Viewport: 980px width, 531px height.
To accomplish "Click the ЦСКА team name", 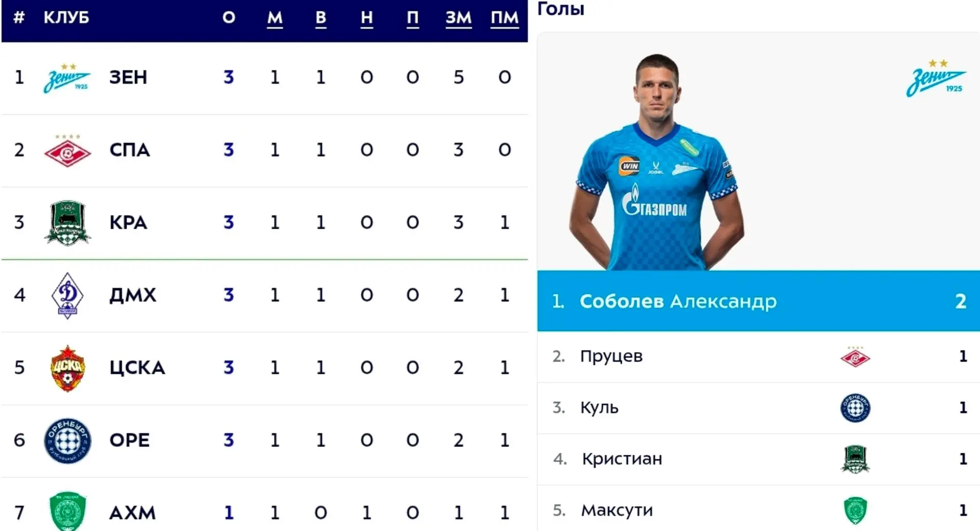I will coord(137,368).
